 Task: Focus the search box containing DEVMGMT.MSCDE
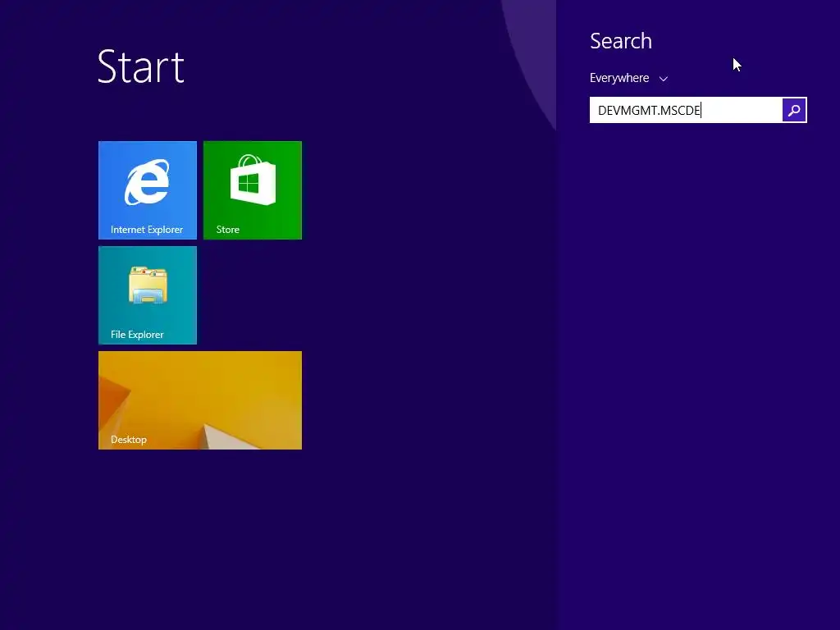point(686,110)
